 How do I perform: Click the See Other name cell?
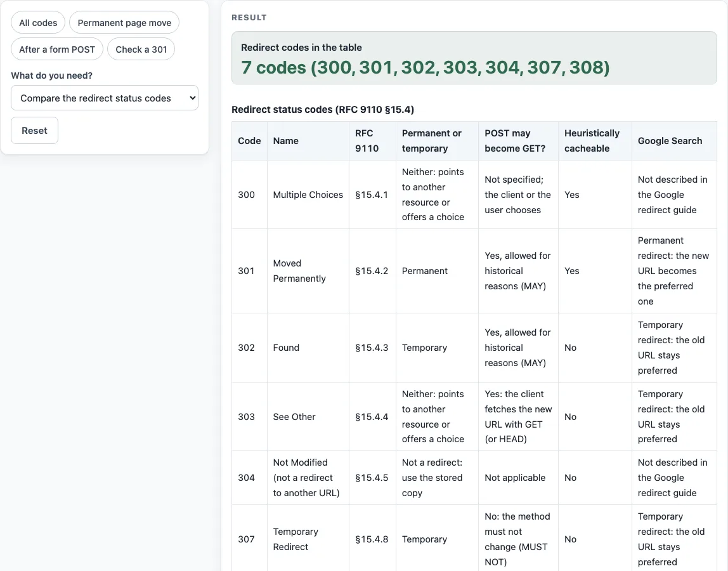pos(308,417)
